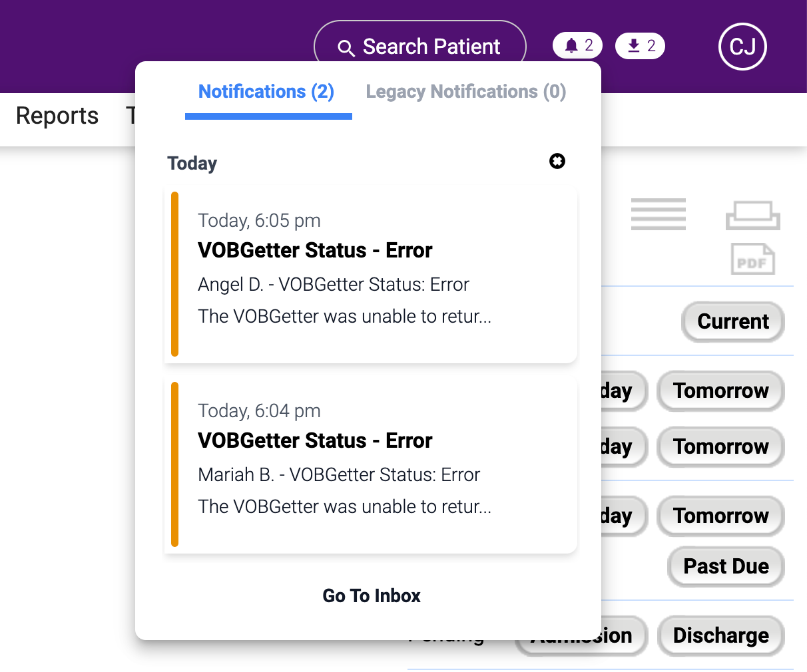Image resolution: width=807 pixels, height=672 pixels.
Task: Switch to Legacy Notifications (0) tab
Action: (x=466, y=92)
